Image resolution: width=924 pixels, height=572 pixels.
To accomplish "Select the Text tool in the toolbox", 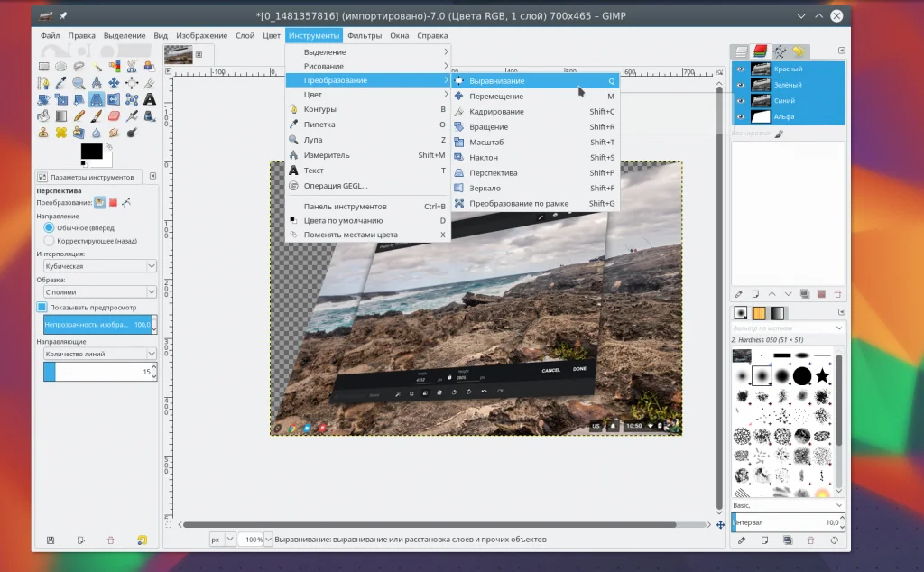I will [x=150, y=99].
